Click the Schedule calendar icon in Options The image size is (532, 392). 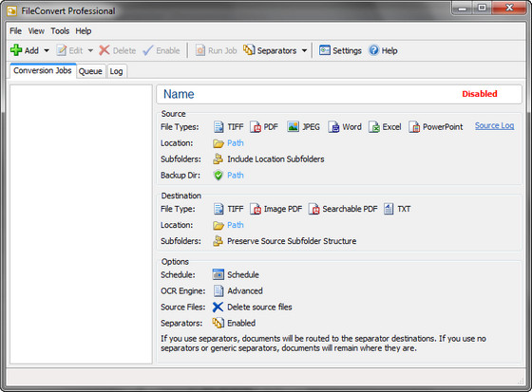(x=218, y=274)
